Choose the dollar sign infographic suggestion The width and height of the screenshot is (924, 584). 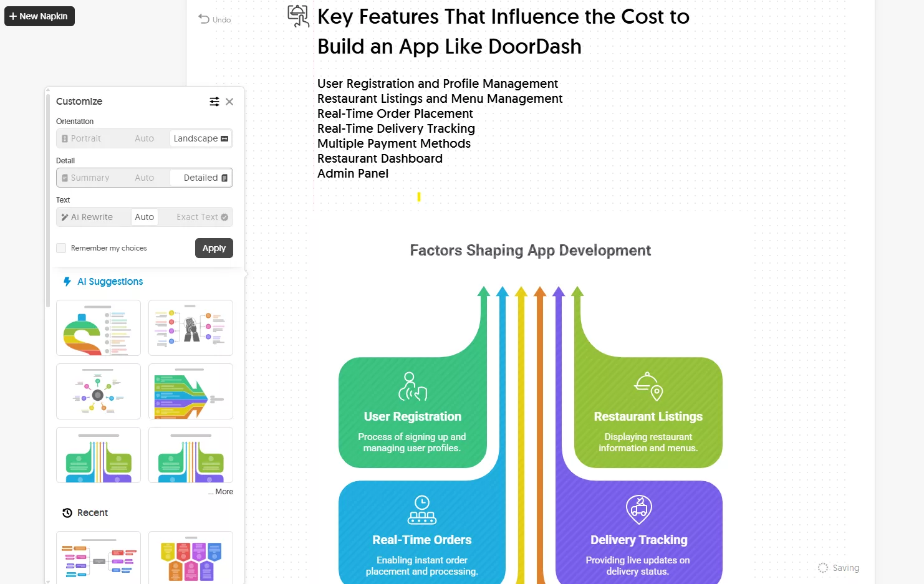point(99,328)
